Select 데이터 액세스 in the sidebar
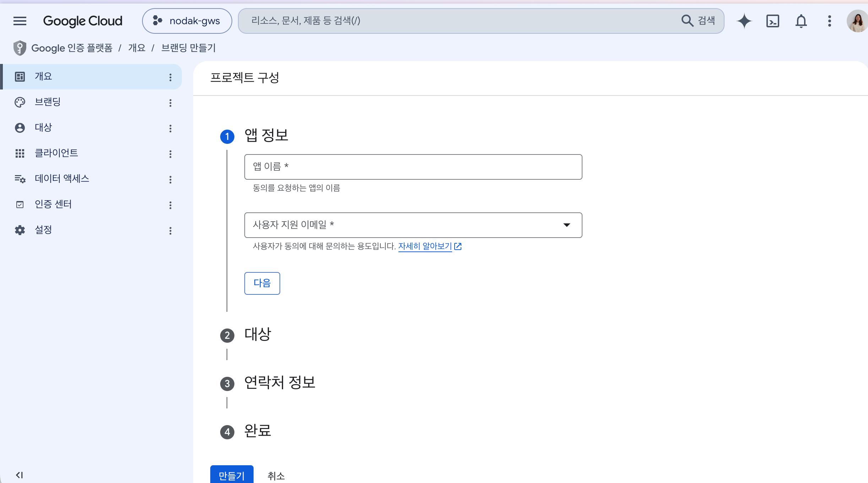868x483 pixels. [x=92, y=179]
